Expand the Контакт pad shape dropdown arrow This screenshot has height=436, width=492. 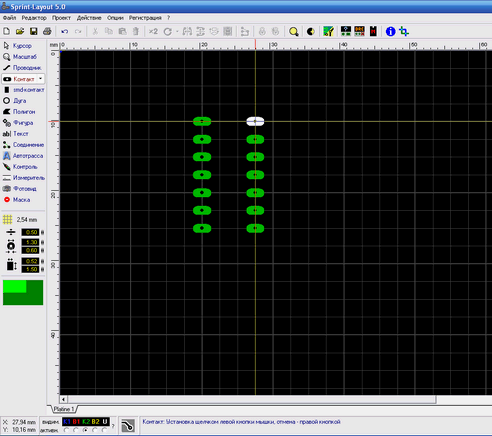click(40, 79)
